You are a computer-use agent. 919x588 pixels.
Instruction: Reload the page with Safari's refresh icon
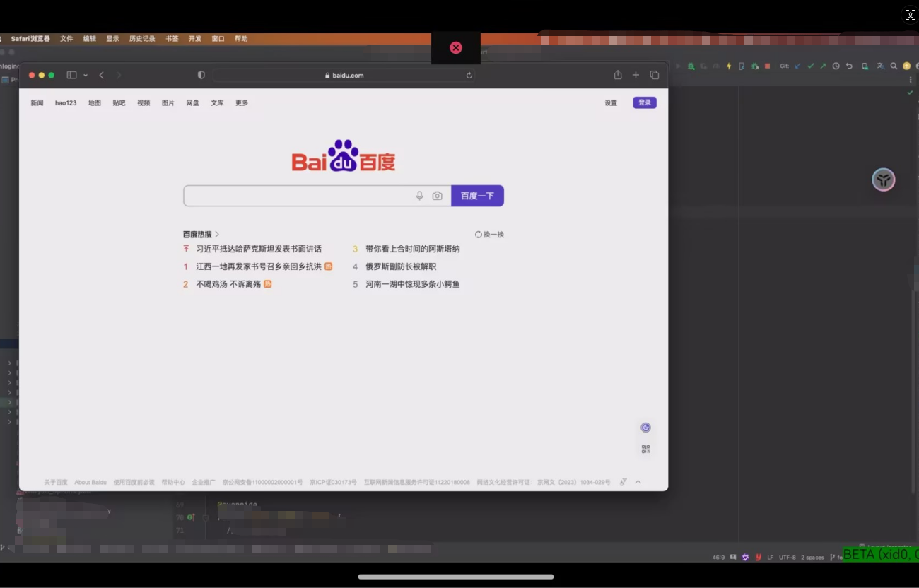469,75
